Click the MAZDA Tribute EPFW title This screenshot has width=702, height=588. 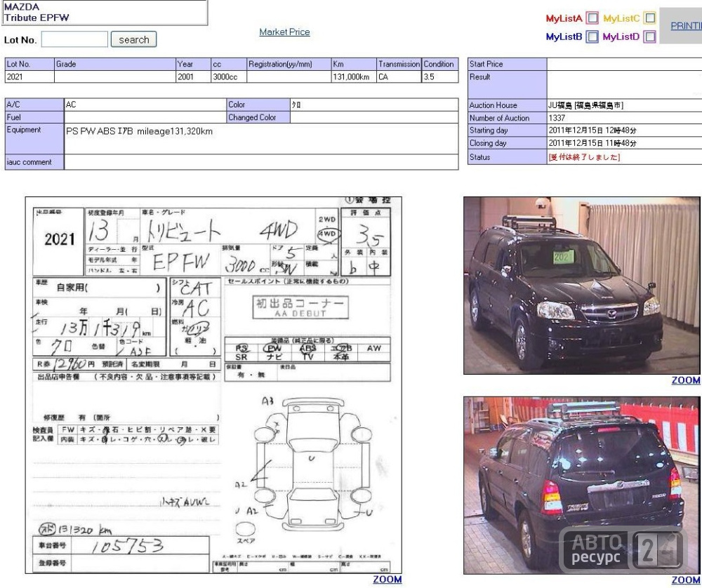pos(36,13)
